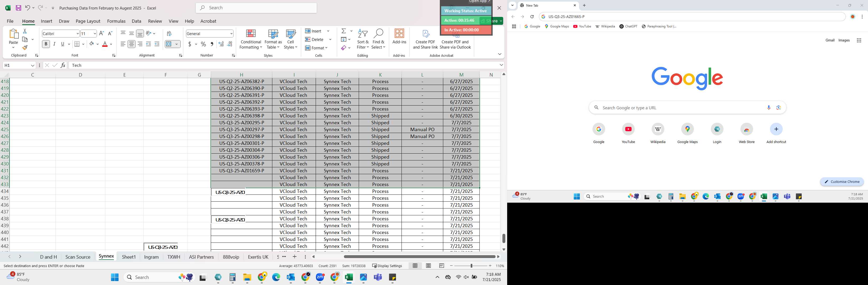Set Center horizontal alignment
Screen dimensions: 868x285
coord(131,44)
